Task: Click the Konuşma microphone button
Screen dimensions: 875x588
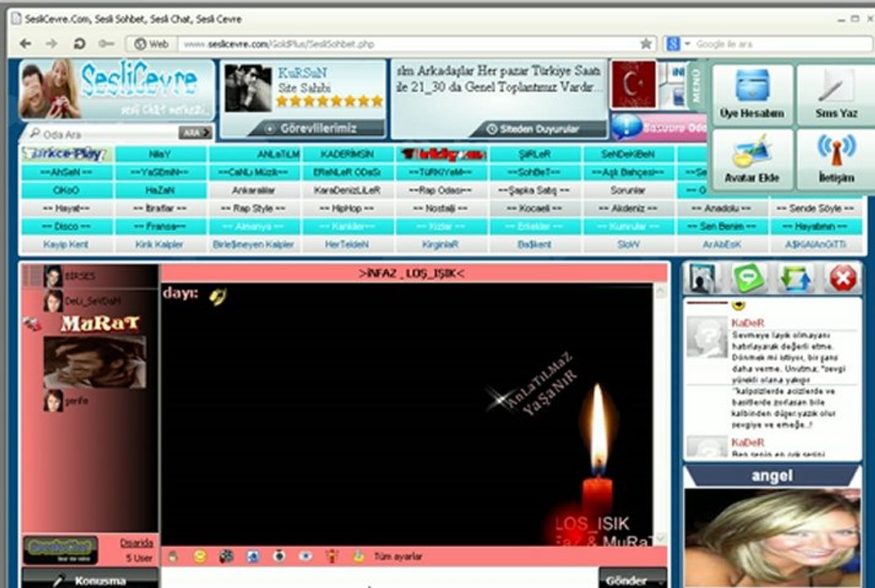Action: click(x=91, y=579)
